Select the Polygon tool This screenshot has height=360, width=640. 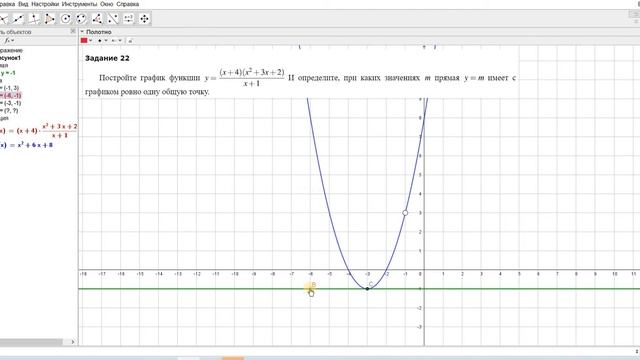point(49,19)
